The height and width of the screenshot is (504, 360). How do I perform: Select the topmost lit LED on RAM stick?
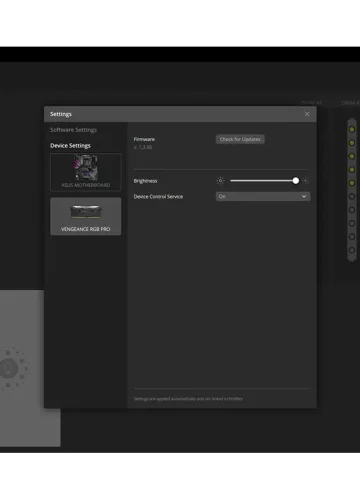352,129
